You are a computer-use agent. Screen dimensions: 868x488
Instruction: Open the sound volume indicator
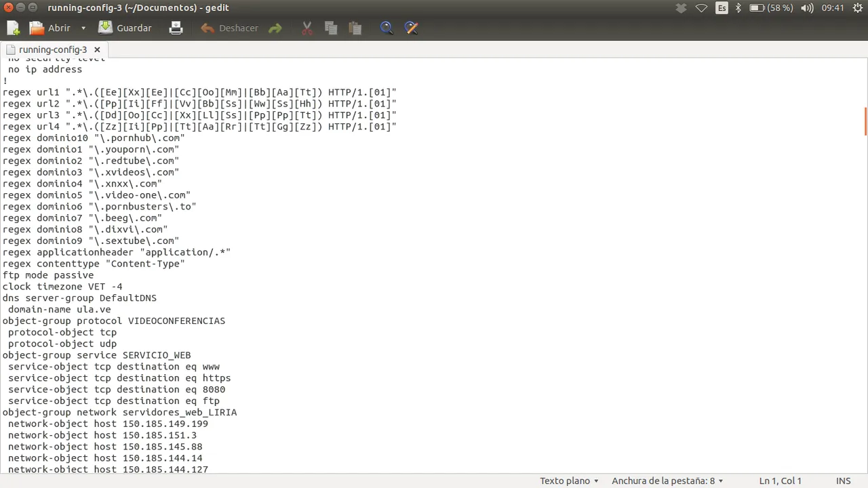tap(807, 8)
